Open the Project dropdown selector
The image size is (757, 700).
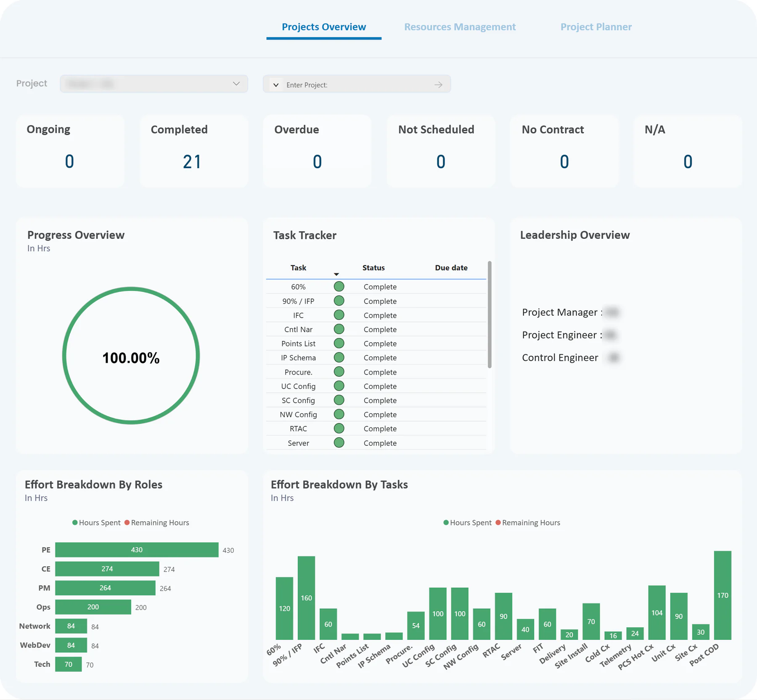tap(154, 84)
